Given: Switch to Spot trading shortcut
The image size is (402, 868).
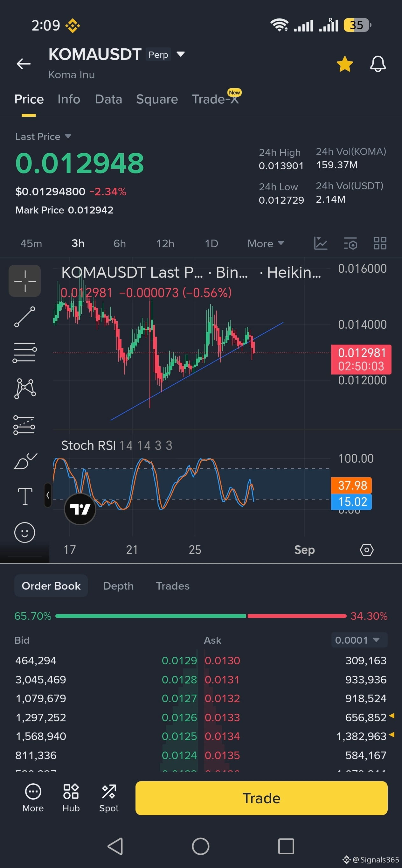Looking at the screenshot, I should 109,798.
